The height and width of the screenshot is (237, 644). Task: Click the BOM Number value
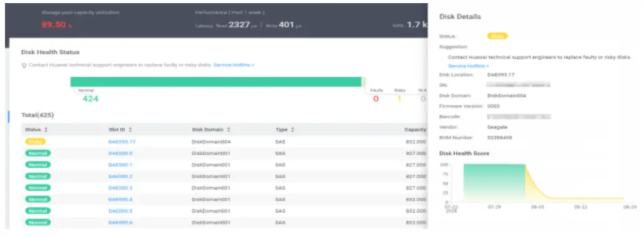coord(500,138)
